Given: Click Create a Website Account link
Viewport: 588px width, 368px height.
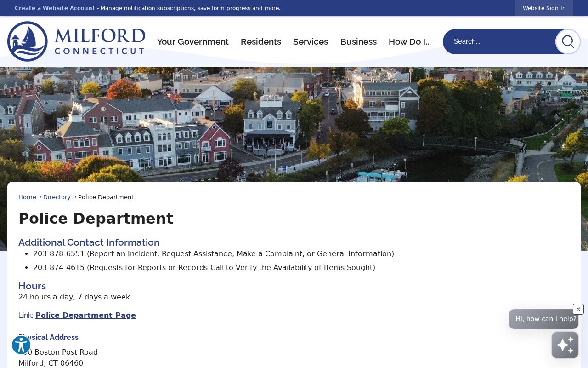Looking at the screenshot, I should click(x=55, y=8).
